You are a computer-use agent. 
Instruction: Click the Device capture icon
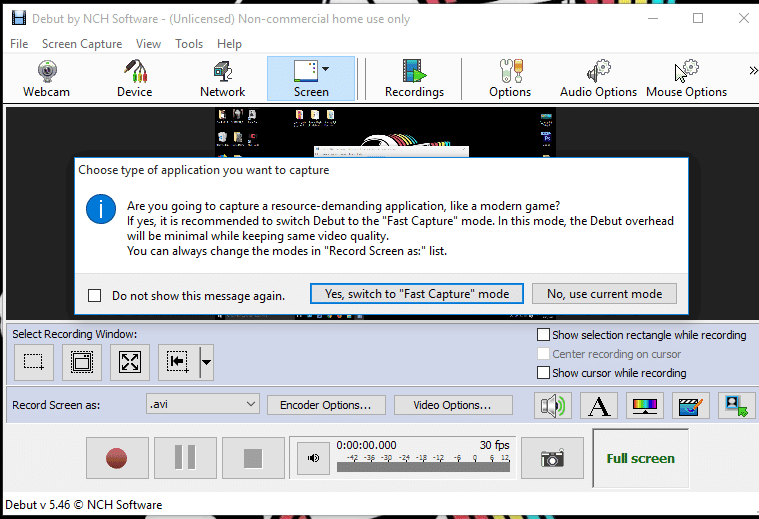click(134, 79)
